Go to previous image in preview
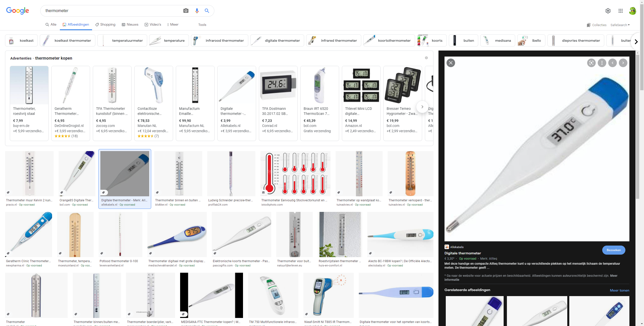 tap(612, 63)
